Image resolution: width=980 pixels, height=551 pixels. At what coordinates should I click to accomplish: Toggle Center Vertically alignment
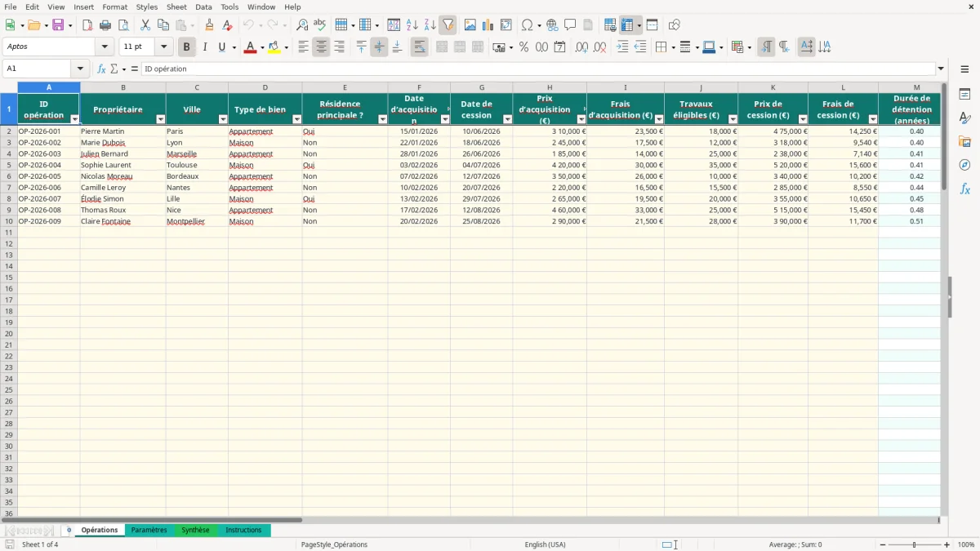(x=380, y=47)
